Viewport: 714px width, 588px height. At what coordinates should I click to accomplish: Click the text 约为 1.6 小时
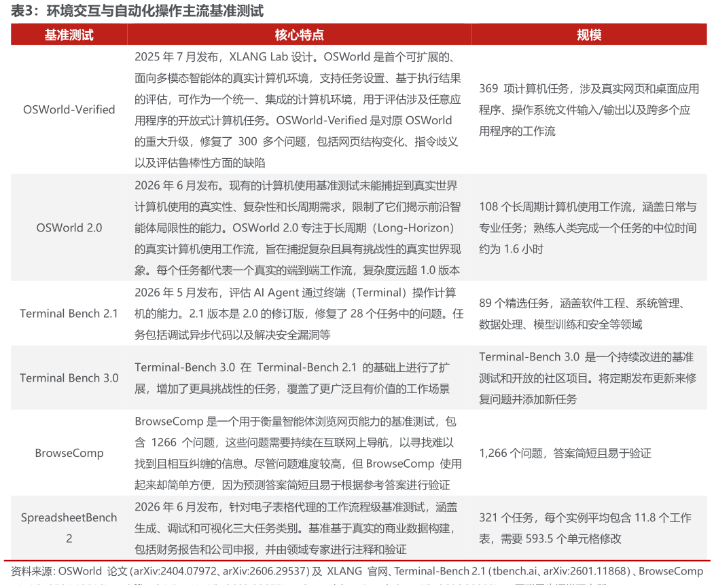(511, 249)
